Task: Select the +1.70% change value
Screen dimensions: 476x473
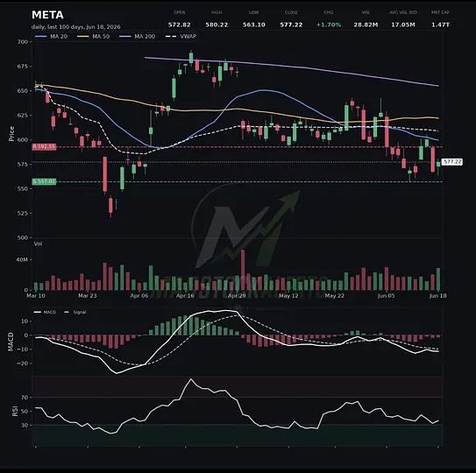Action: point(329,25)
